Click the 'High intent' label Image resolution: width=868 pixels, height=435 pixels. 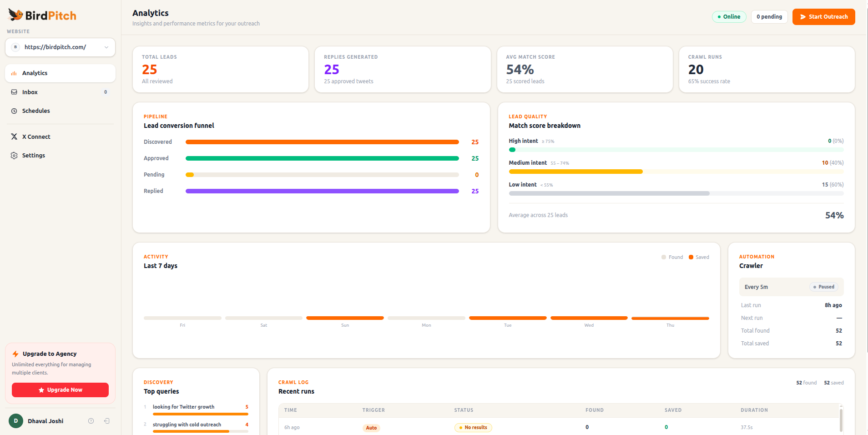click(523, 141)
